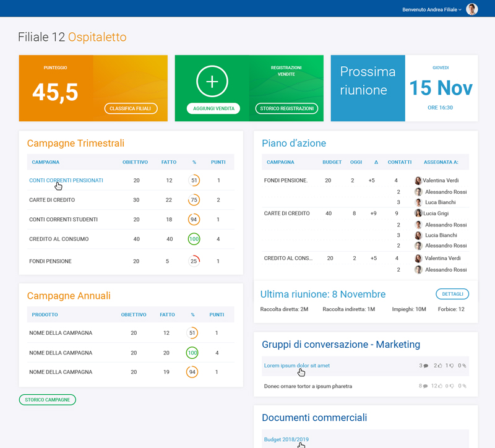Click Valentina Verdi avatar in Credito al Cons row
This screenshot has height=448, width=495.
418,258
